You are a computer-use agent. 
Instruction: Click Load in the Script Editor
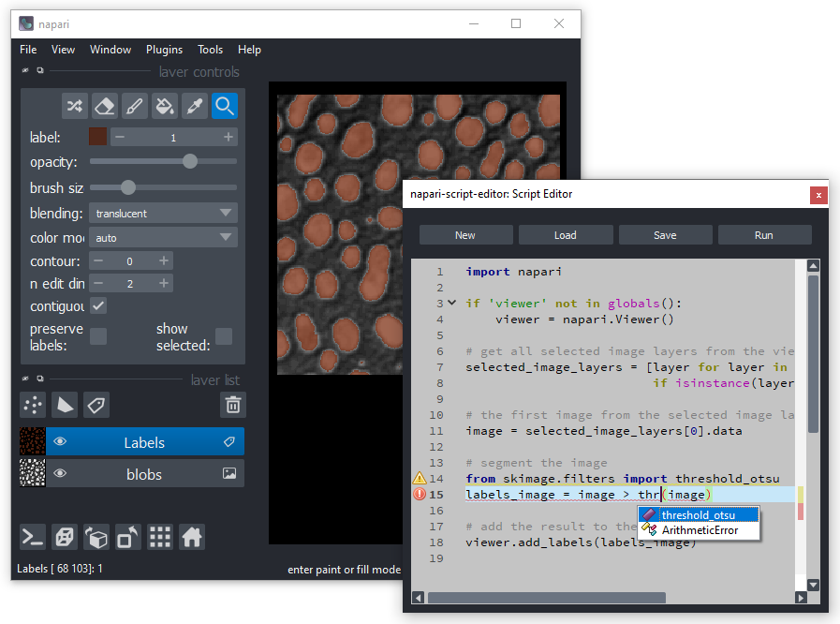click(x=566, y=235)
